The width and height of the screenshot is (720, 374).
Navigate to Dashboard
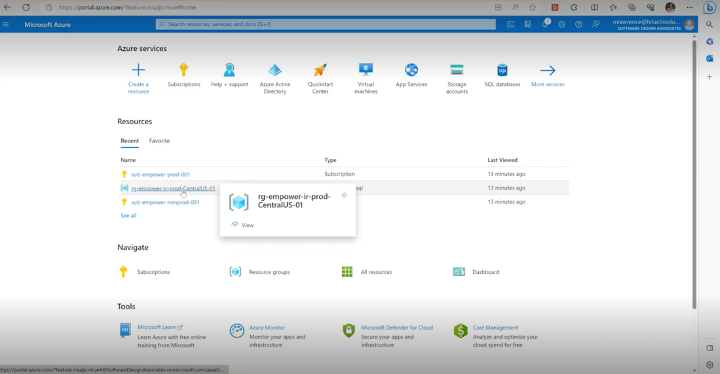point(485,272)
